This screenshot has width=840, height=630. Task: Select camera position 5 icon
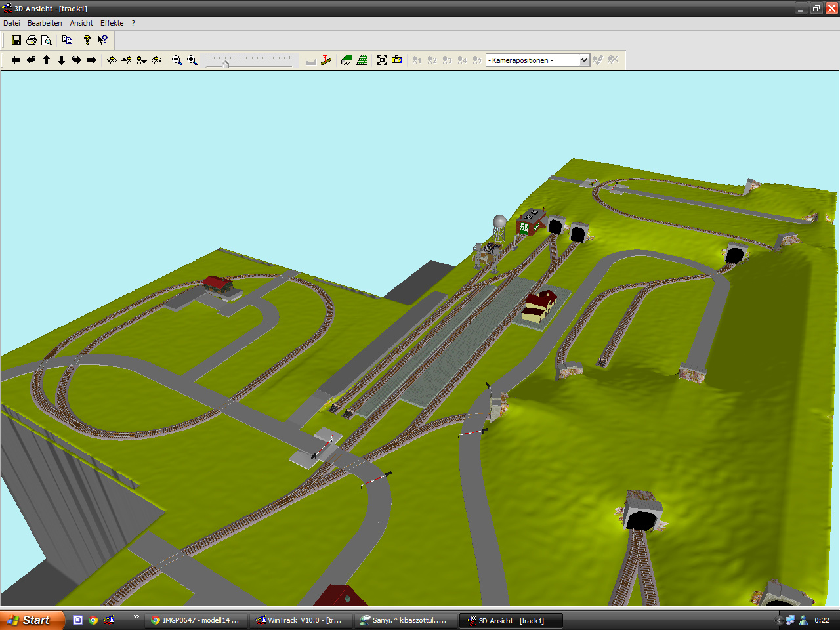(477, 60)
